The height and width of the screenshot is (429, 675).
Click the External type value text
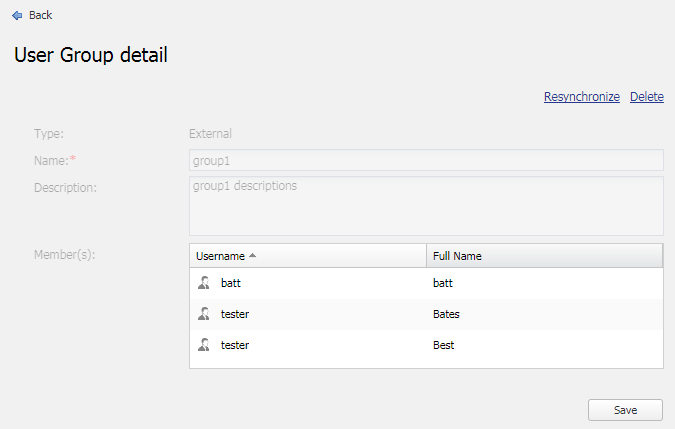(x=210, y=133)
